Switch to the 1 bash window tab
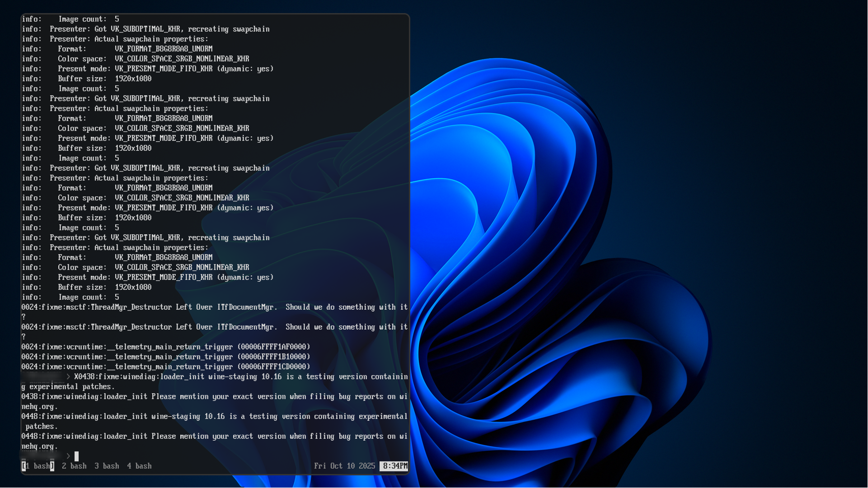 pyautogui.click(x=38, y=466)
